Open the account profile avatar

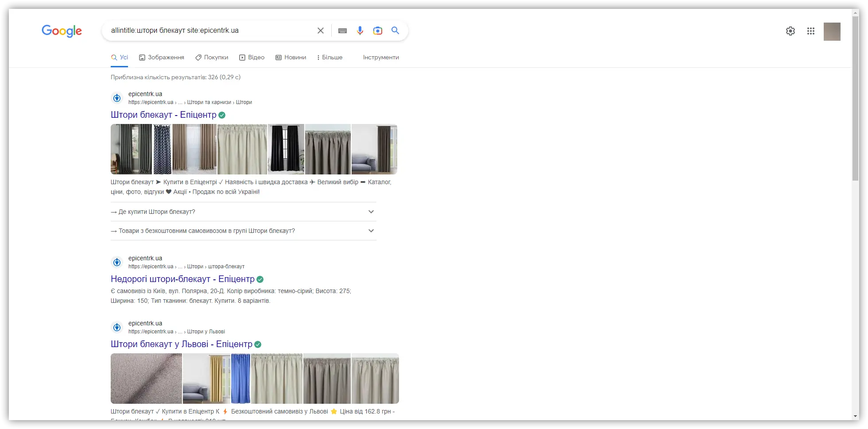[832, 31]
